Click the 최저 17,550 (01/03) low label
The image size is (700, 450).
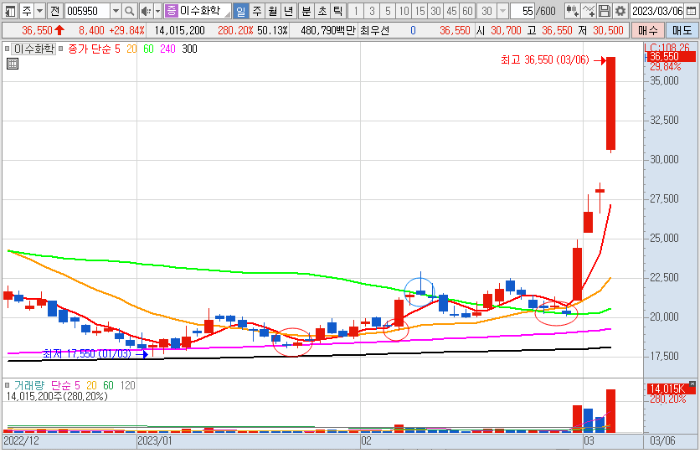tap(87, 354)
